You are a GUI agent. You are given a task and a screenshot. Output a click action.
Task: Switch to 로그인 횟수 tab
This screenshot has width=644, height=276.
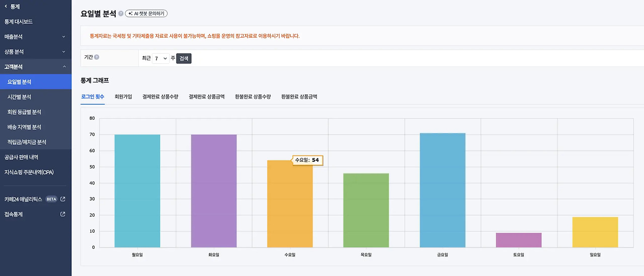point(93,97)
